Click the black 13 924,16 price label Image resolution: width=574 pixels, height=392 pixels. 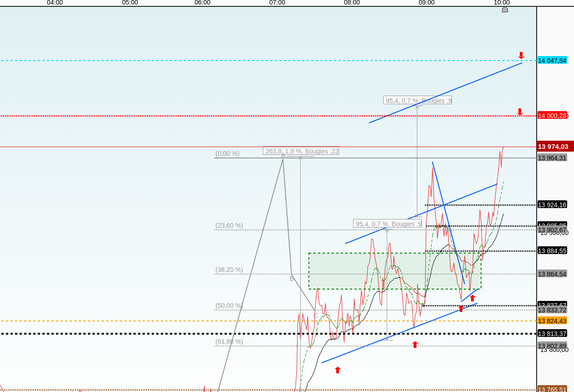(x=552, y=204)
